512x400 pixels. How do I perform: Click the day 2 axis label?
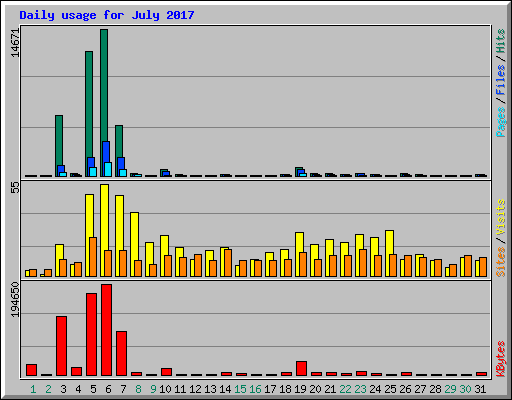pyautogui.click(x=48, y=389)
